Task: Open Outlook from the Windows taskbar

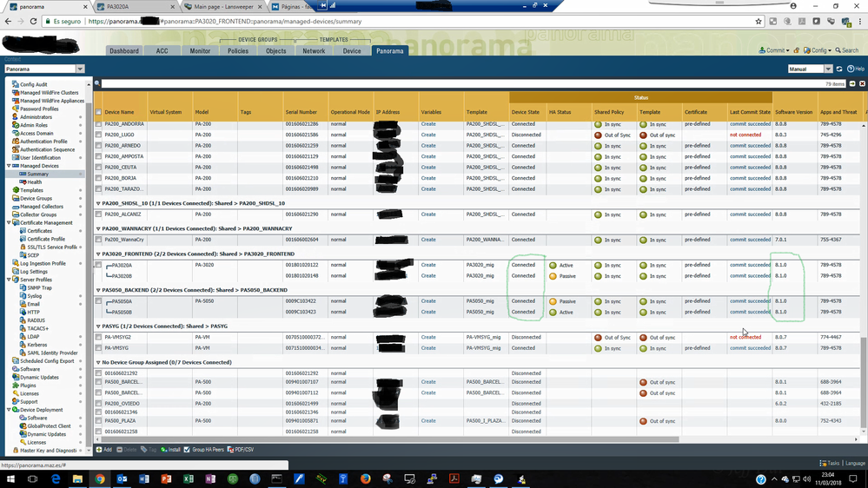Action: (122, 478)
